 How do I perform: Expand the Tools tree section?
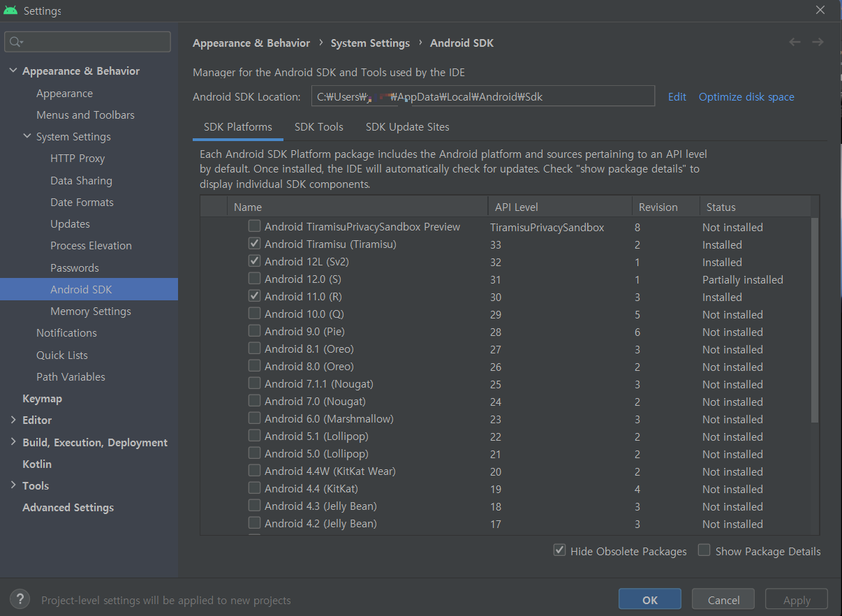click(13, 486)
